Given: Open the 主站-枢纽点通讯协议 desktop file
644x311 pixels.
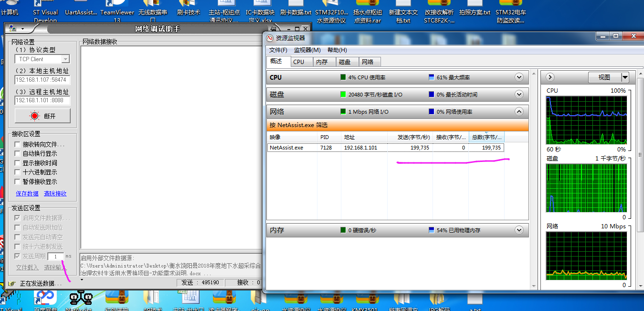Looking at the screenshot, I should click(224, 11).
